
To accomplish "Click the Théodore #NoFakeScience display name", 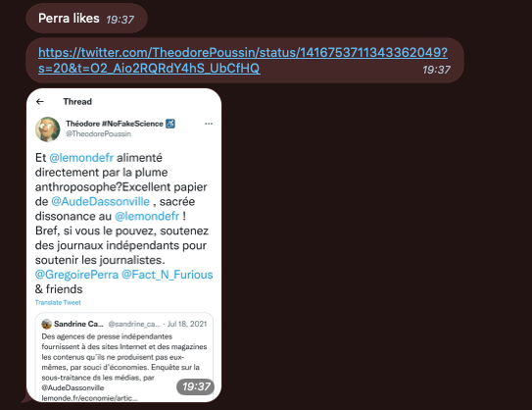I will coord(115,124).
